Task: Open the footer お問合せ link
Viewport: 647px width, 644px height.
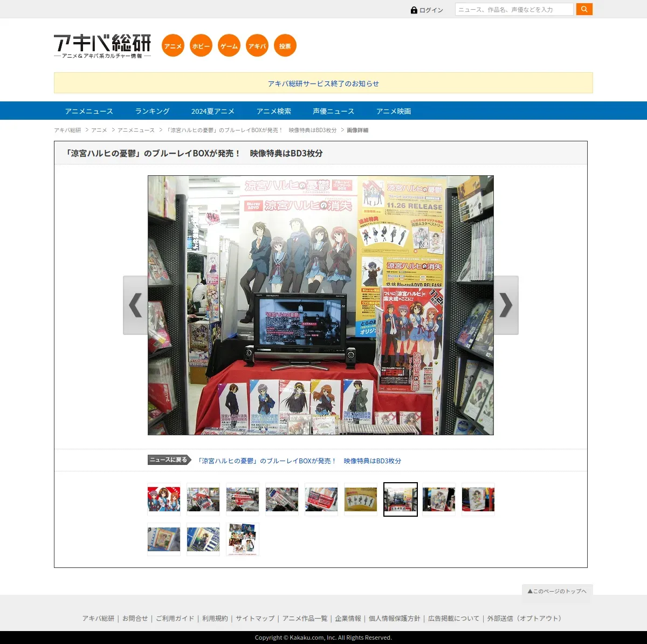Action: (135, 619)
